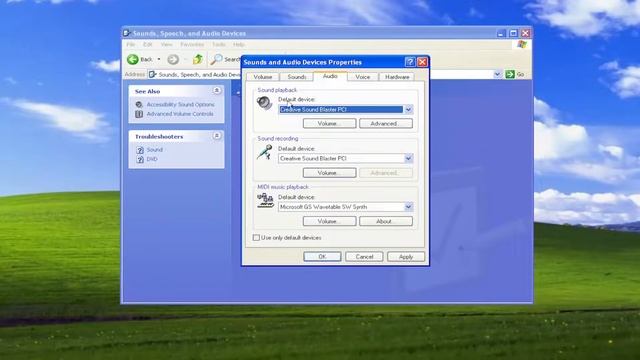
Task: Click the Windows flag logo
Action: (x=522, y=44)
